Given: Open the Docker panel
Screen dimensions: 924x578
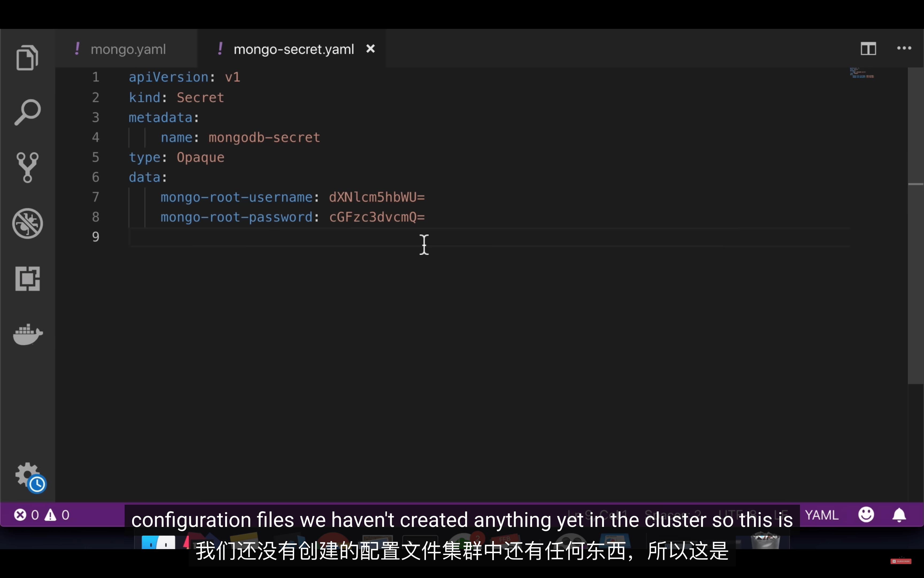Looking at the screenshot, I should [x=28, y=334].
